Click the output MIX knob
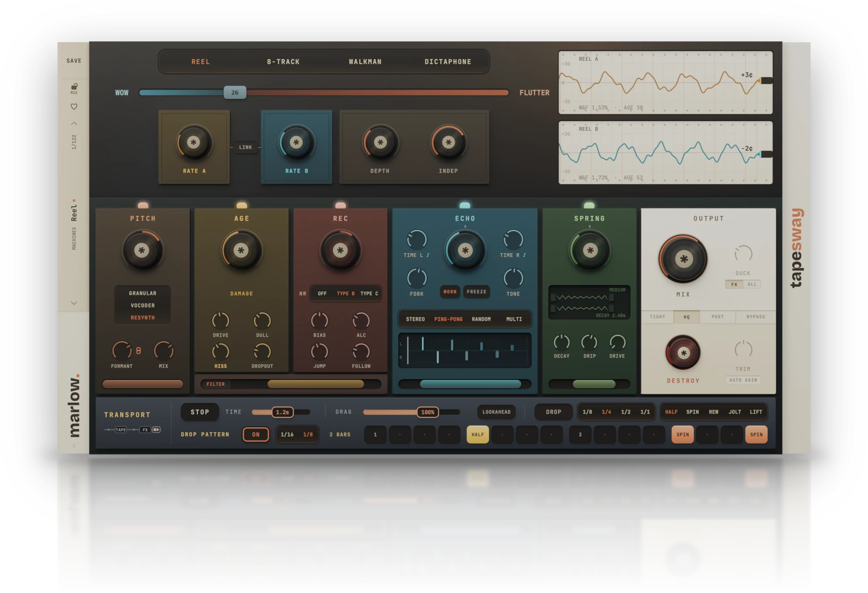This screenshot has width=868, height=593. pos(683,259)
